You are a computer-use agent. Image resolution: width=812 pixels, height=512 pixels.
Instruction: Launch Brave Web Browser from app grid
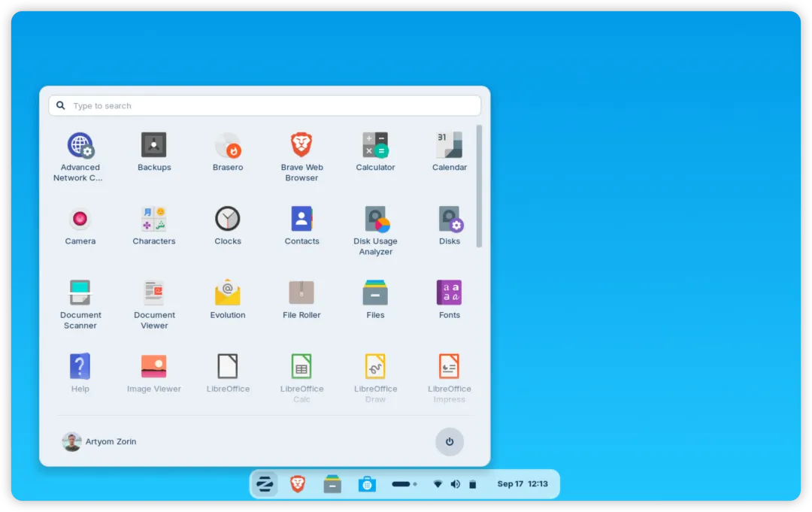(x=301, y=156)
